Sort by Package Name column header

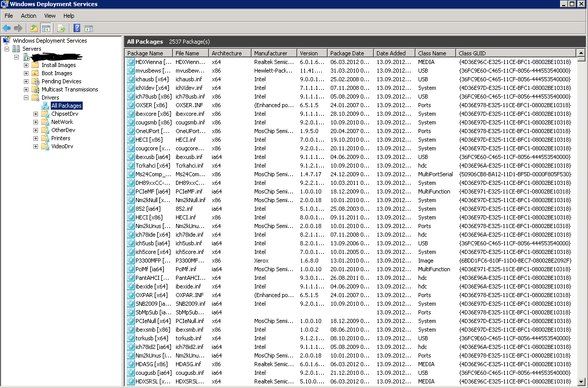pos(149,53)
